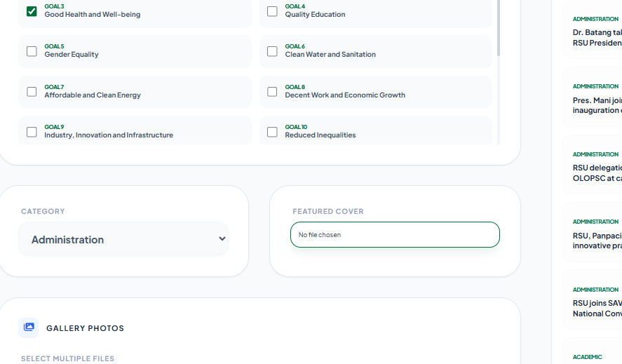Open the Dr. Batang news article
622x364 pixels.
tap(597, 37)
